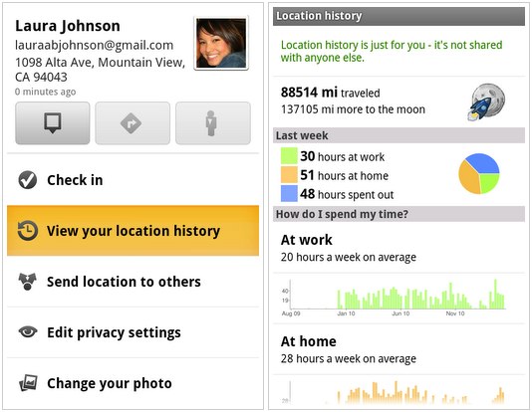
Task: Click the blue hours spent out swatch
Action: coord(289,193)
